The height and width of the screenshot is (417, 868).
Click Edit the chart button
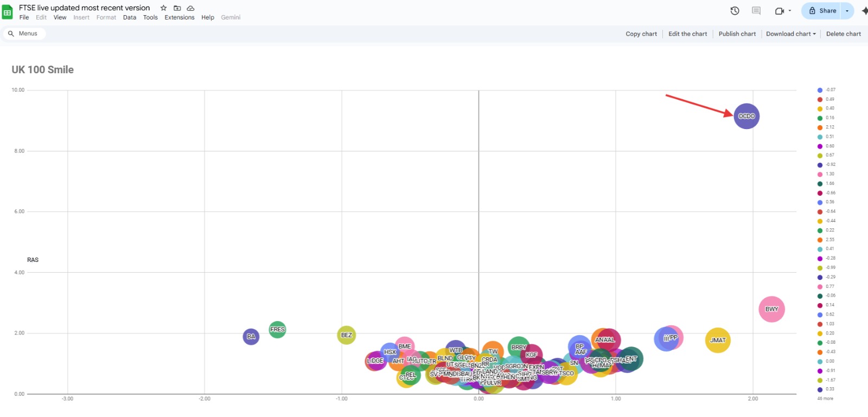[x=687, y=34]
